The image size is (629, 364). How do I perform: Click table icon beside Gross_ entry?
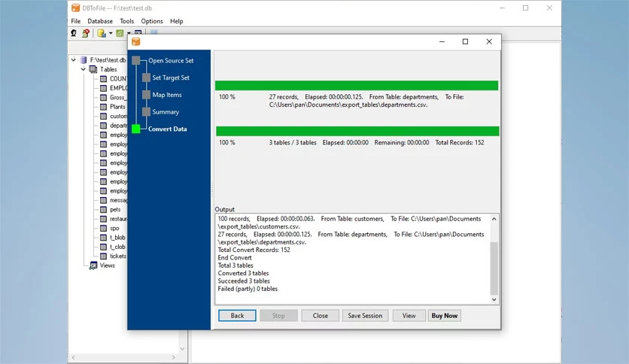pyautogui.click(x=103, y=98)
